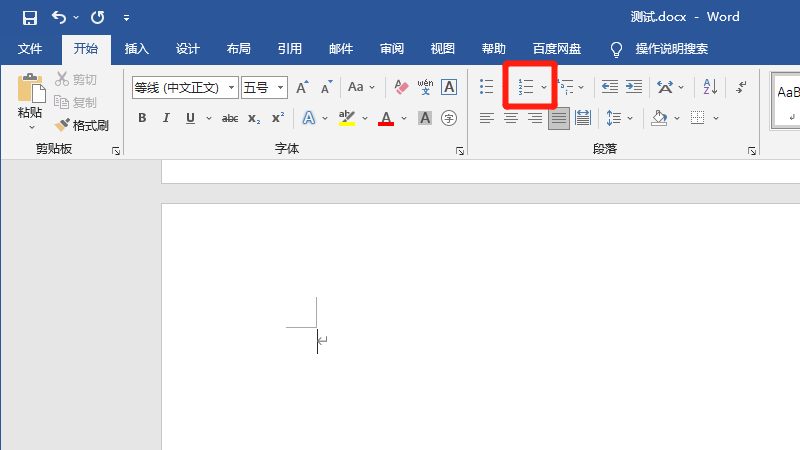Click the increase font size icon
The image size is (800, 450).
[302, 87]
